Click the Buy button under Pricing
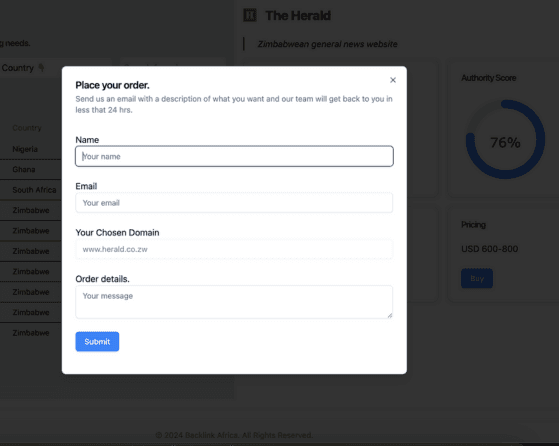 pos(477,278)
